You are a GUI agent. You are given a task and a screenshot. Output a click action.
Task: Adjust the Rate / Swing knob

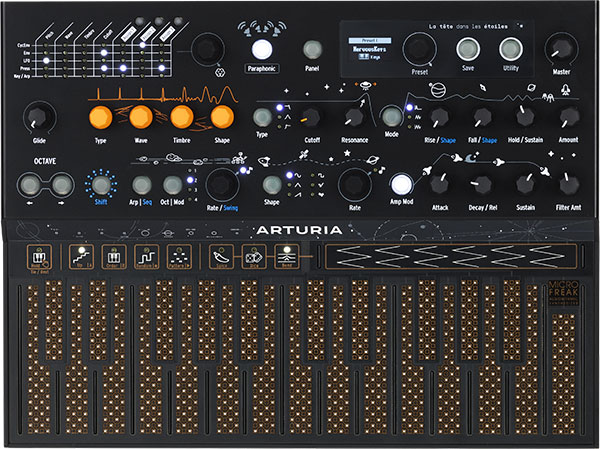pos(222,184)
